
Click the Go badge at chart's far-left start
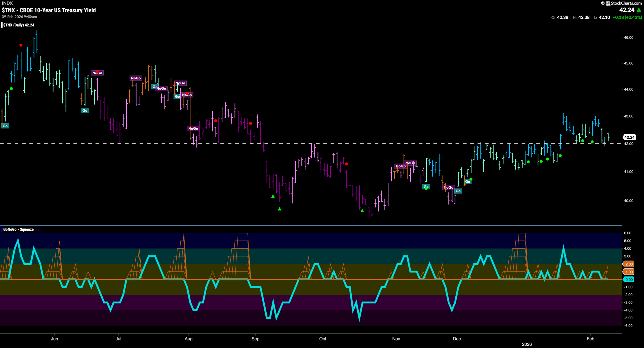click(5, 126)
